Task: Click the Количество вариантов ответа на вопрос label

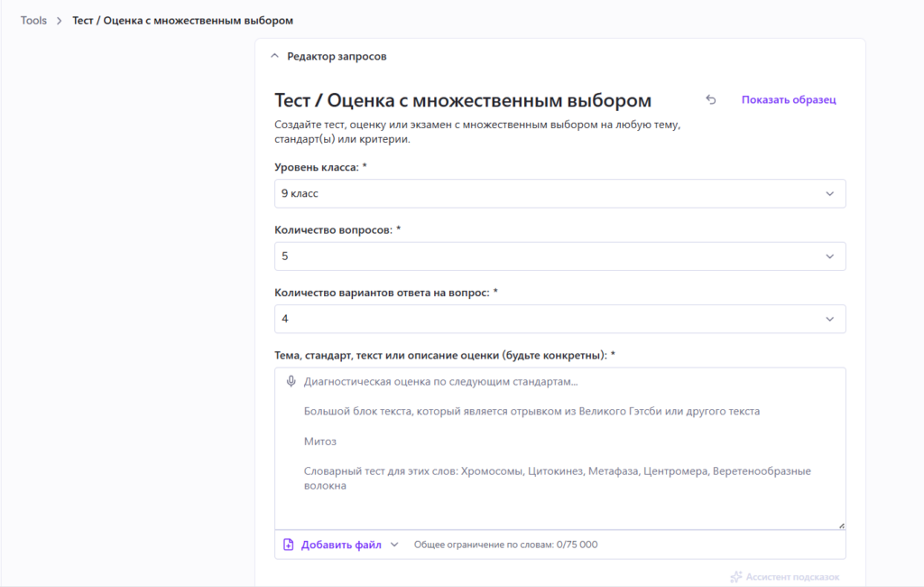Action: 386,292
